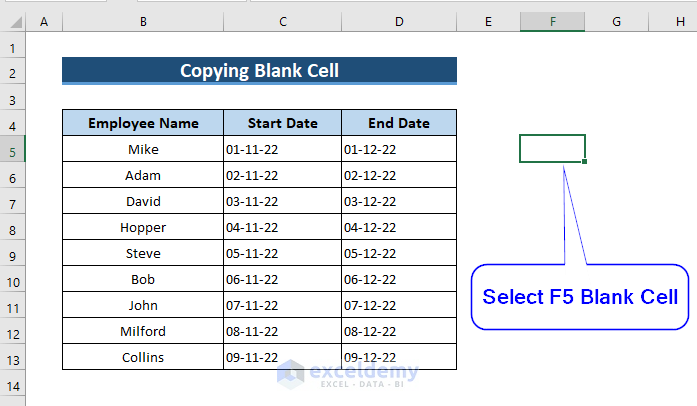Click start date '04-11-22'
This screenshot has height=406, width=697.
pyautogui.click(x=282, y=227)
